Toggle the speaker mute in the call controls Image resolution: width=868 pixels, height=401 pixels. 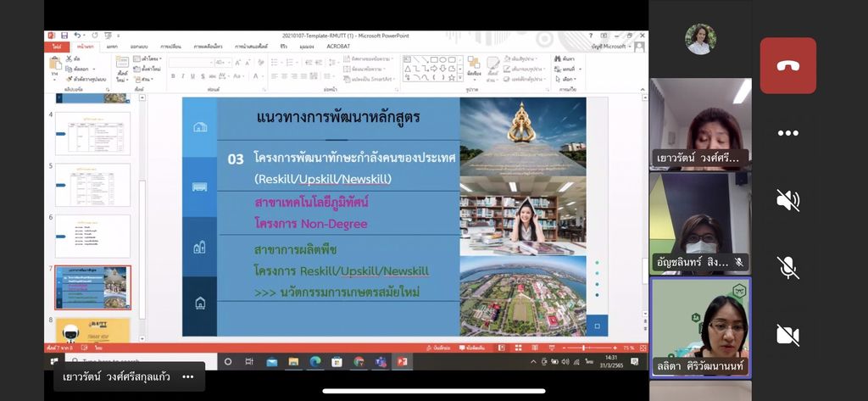coord(787,200)
